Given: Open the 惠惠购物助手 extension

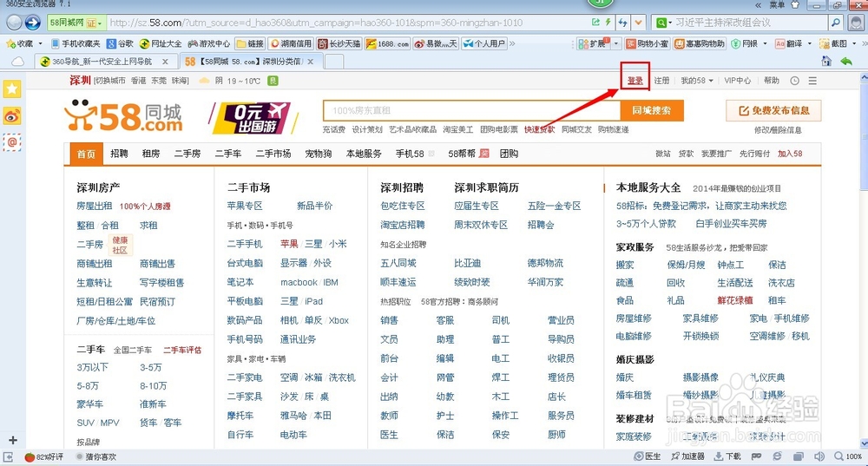Looking at the screenshot, I should (x=700, y=43).
